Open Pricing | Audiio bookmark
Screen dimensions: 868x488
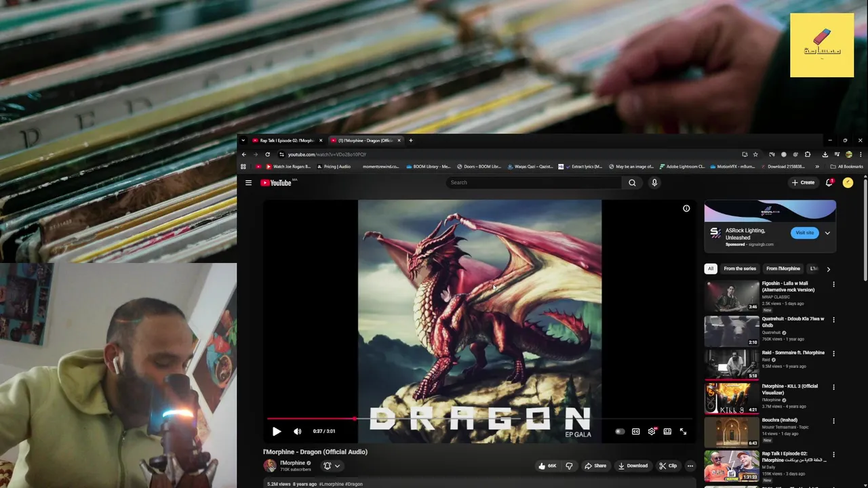click(x=333, y=166)
